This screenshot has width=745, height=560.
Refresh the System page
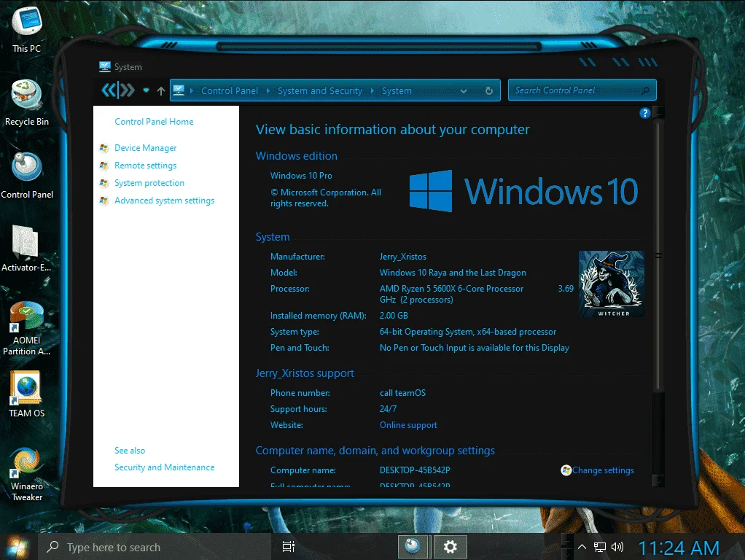click(x=489, y=91)
